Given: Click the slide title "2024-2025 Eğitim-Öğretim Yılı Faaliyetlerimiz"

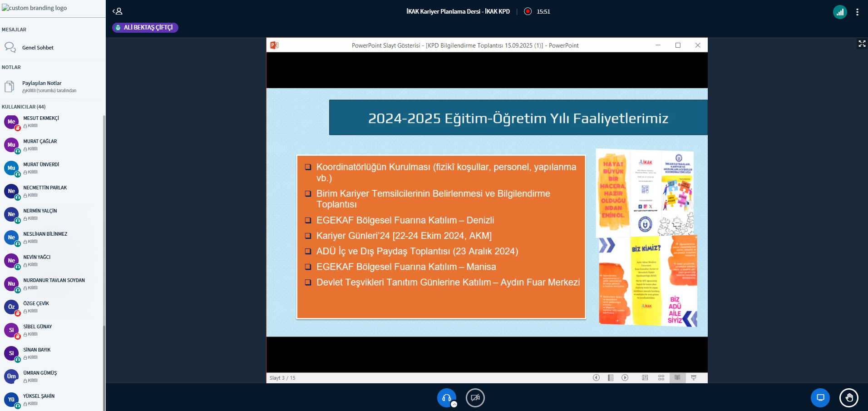Looking at the screenshot, I should (518, 118).
